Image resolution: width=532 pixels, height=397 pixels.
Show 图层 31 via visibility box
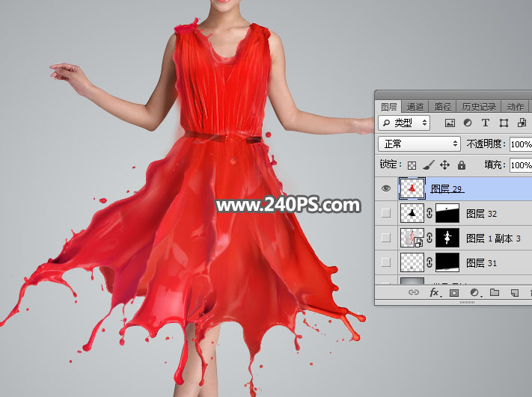386,262
